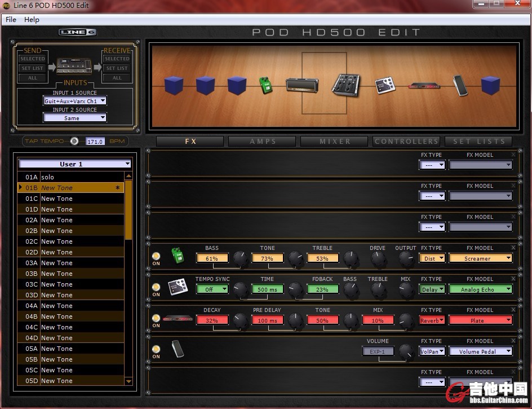Click the volume pedal in signal chain
The height and width of the screenshot is (409, 532).
[461, 85]
